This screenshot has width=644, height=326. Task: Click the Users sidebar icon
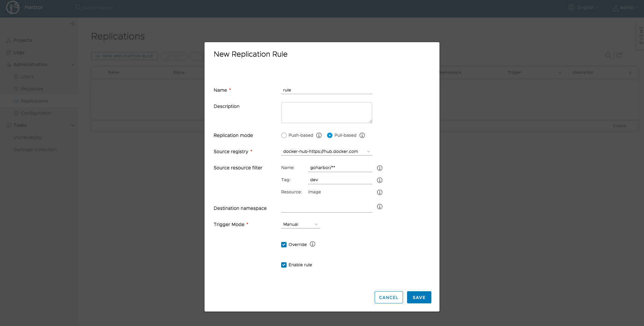tap(16, 77)
